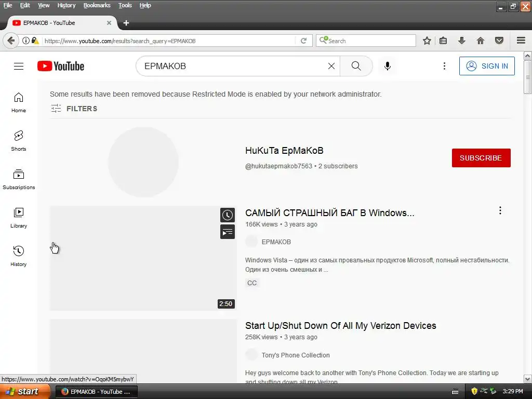Click the CC closed captions badge

[252, 283]
